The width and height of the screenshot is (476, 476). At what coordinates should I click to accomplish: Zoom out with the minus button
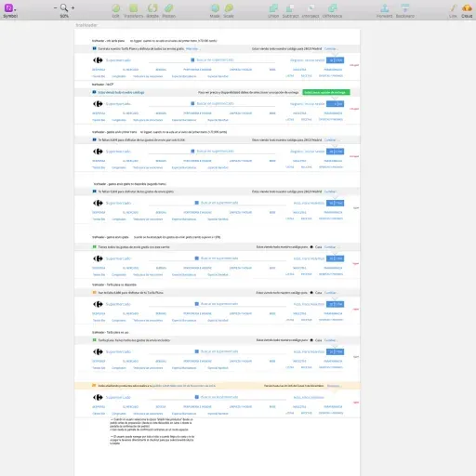[55, 7]
